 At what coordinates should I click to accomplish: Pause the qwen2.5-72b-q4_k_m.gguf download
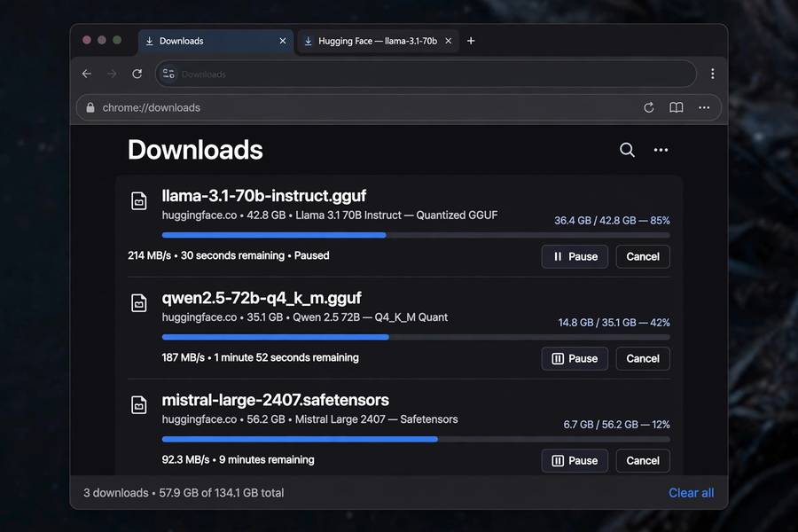coord(575,358)
